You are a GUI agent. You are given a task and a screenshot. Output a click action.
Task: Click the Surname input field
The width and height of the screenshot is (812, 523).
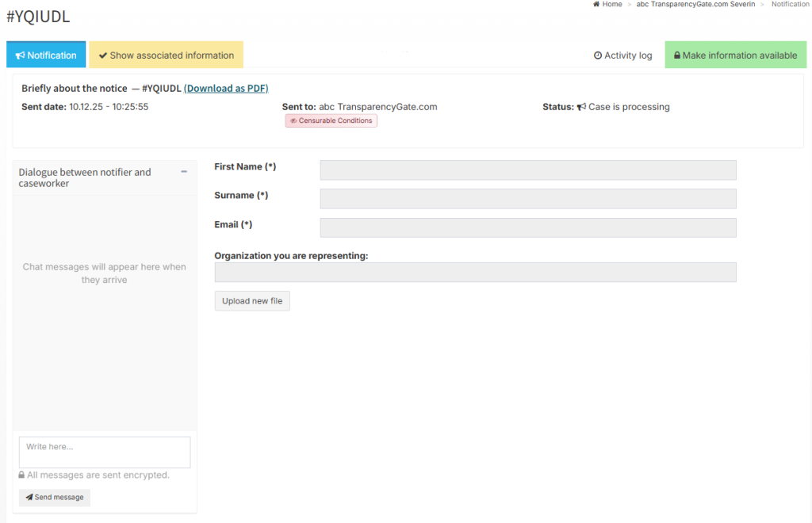[528, 199]
